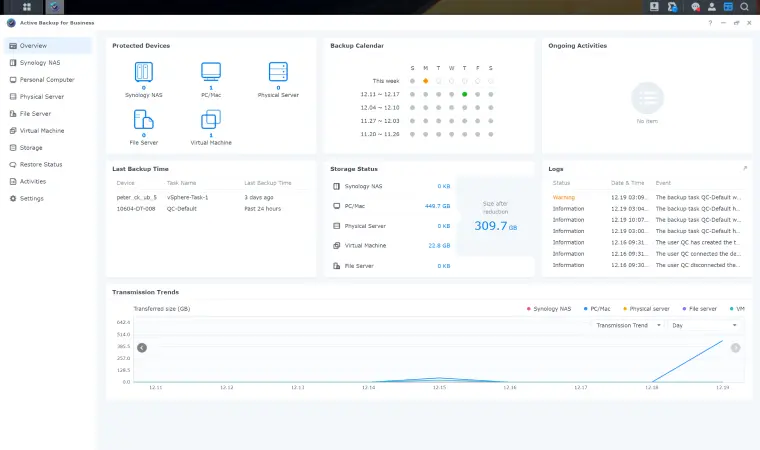Select the Active Backup taskbar icon
The height and width of the screenshot is (450, 760).
(54, 7)
